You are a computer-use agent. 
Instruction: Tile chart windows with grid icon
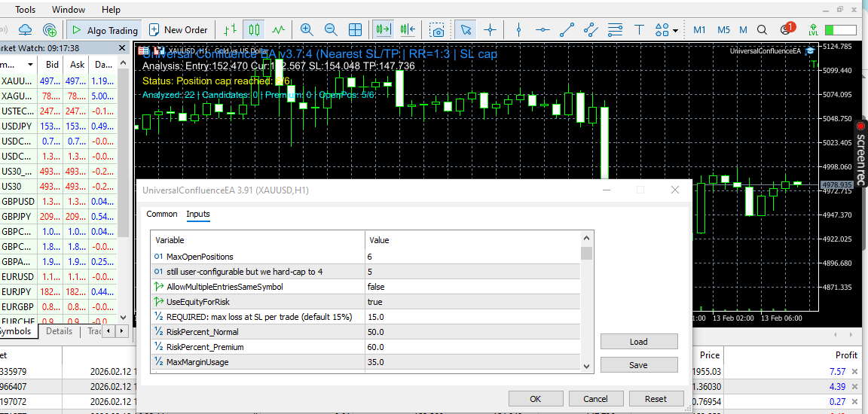click(356, 29)
